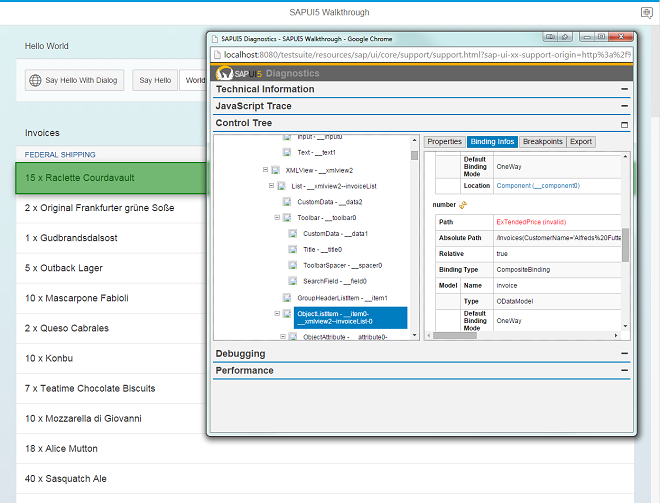Click the control icon beside Title __title0

tap(293, 249)
